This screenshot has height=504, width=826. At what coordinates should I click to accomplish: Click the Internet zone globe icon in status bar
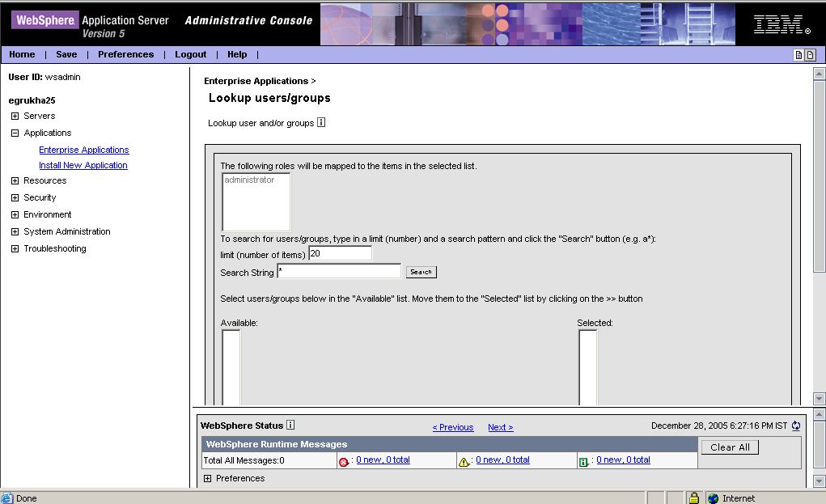[714, 498]
